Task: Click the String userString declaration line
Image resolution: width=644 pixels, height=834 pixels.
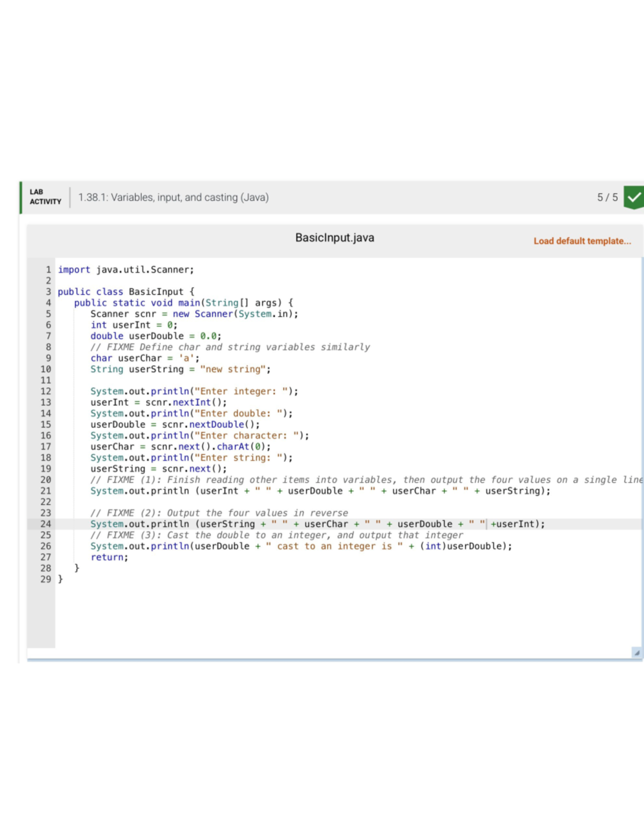Action: (x=180, y=369)
